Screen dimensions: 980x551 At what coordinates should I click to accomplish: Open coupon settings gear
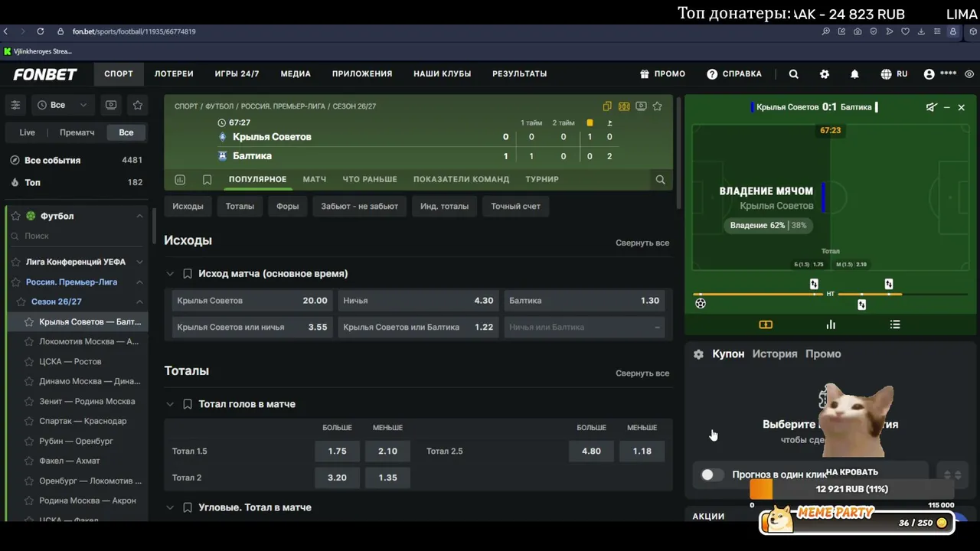coord(698,354)
